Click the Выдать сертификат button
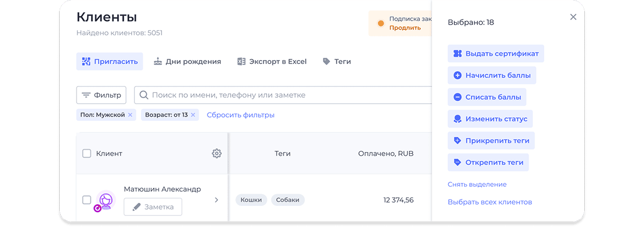This screenshot has height=227, width=644. (x=496, y=53)
